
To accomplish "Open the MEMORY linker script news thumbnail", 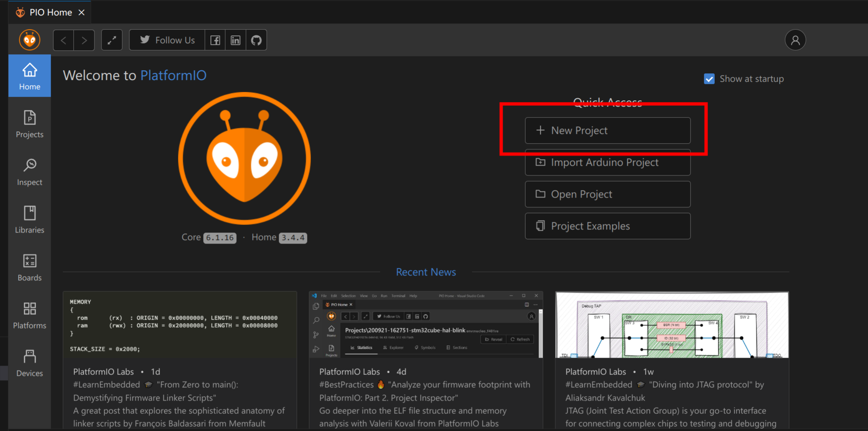I will click(180, 325).
